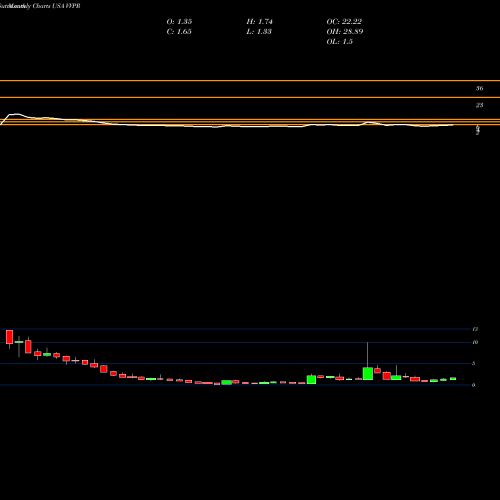Click the 5 price axis label
The height and width of the screenshot is (500, 500).
coord(474,364)
